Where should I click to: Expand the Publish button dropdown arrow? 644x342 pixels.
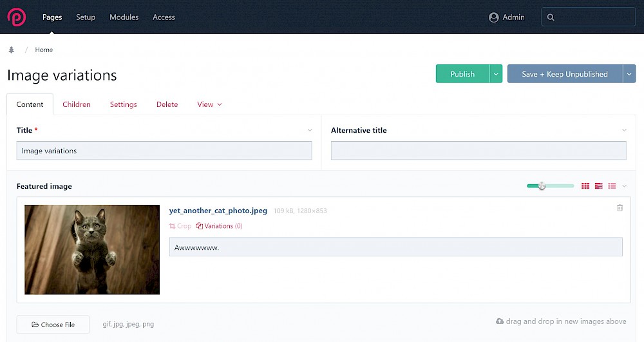coord(496,74)
